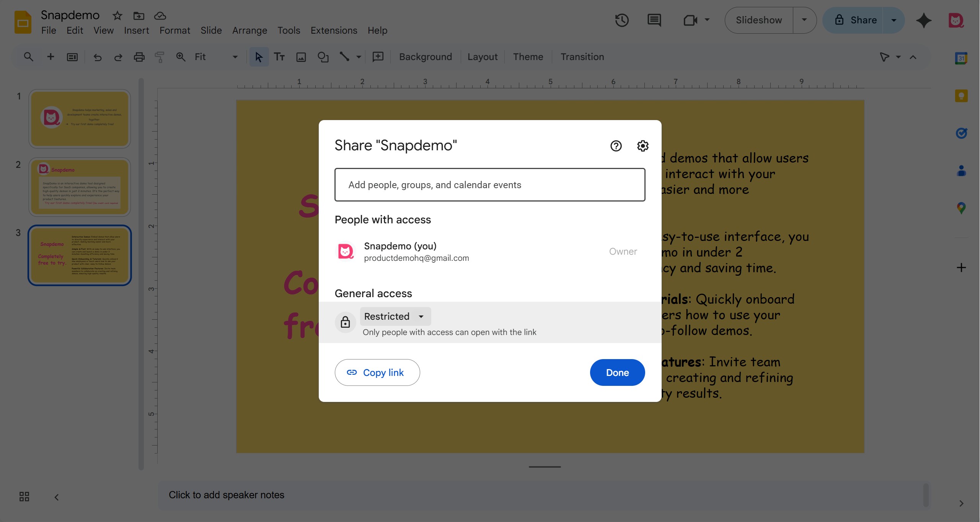The image size is (980, 522).
Task: Redo the last action
Action: [x=118, y=57]
